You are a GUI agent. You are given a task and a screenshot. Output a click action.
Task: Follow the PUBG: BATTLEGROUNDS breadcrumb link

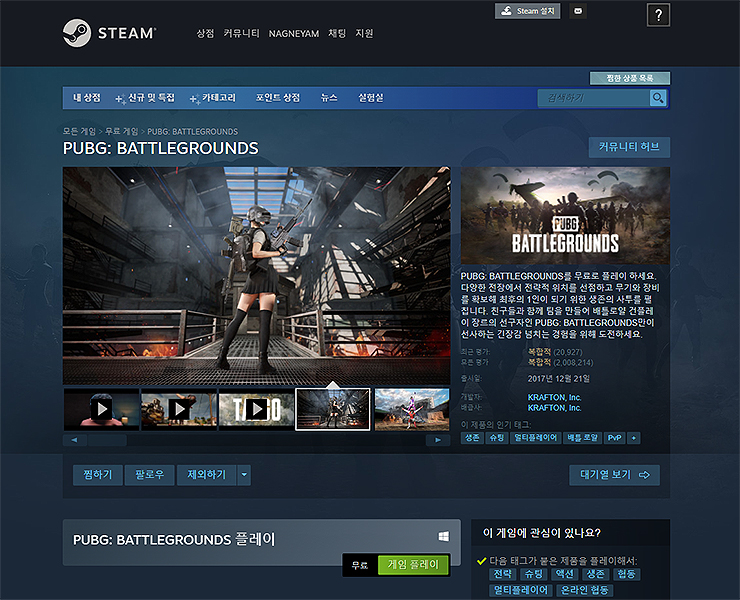pos(193,131)
